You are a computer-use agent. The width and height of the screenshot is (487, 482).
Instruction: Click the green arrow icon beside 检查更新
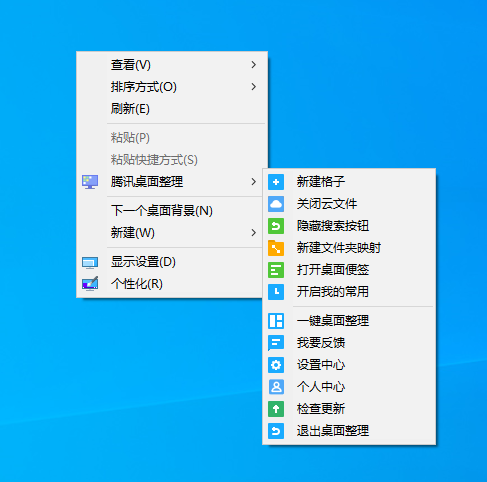pos(276,409)
